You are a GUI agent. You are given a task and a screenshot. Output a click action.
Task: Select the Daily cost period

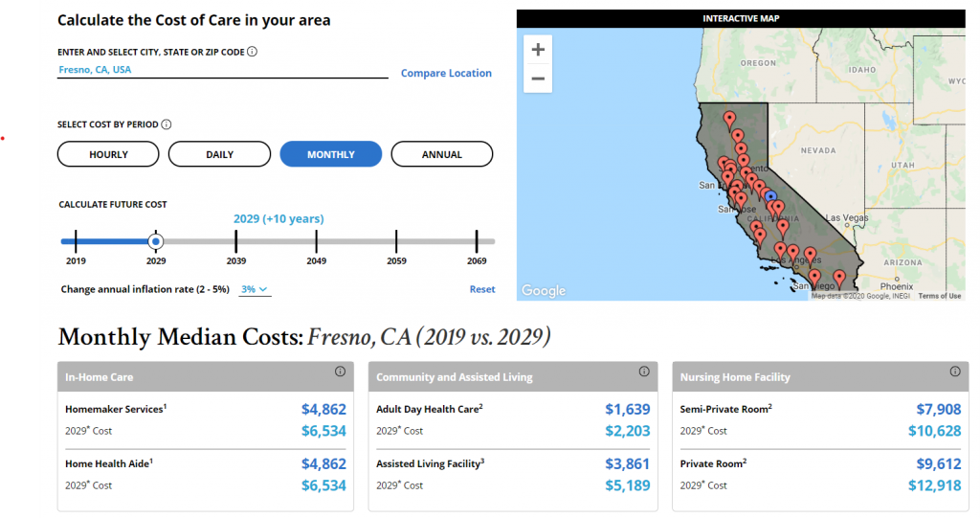219,154
